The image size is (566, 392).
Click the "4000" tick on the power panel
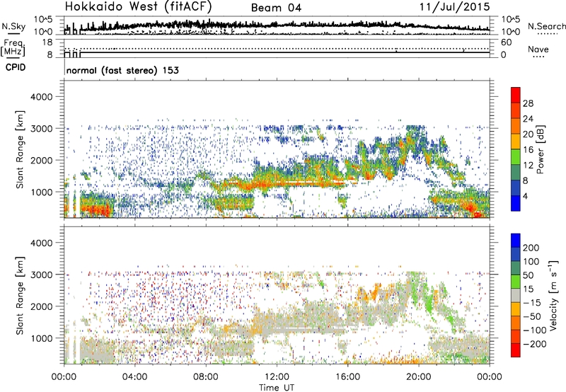click(41, 97)
